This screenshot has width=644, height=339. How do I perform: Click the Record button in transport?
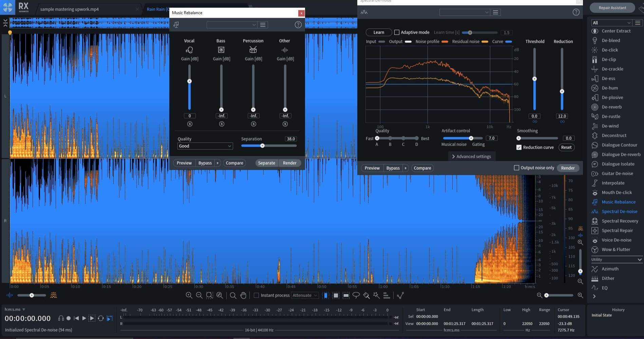click(69, 318)
